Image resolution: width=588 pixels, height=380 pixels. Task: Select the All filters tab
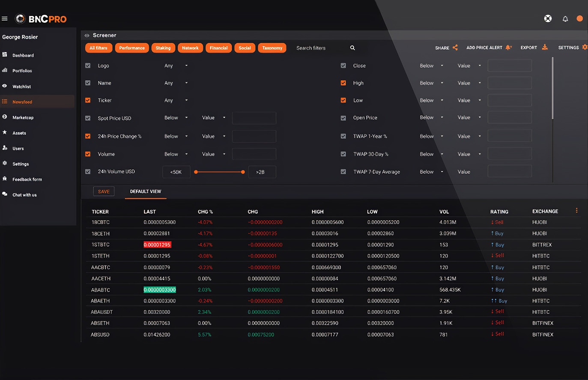pyautogui.click(x=98, y=48)
